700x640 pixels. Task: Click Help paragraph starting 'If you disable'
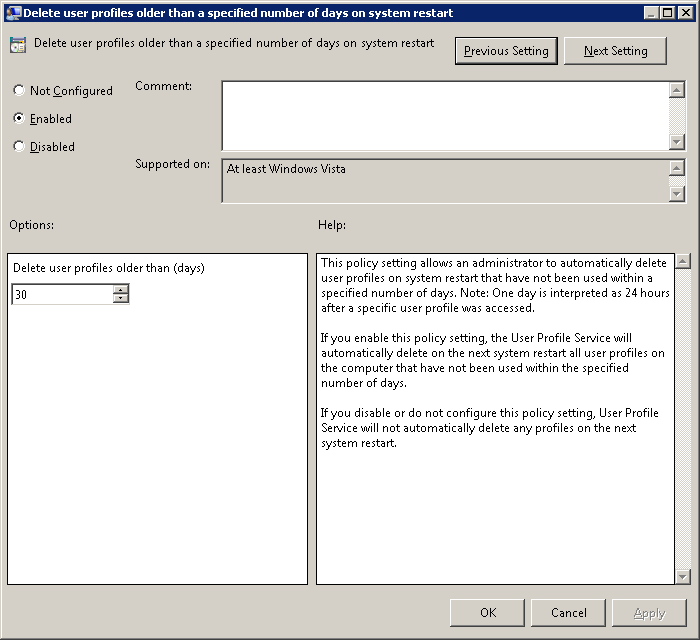(x=489, y=428)
